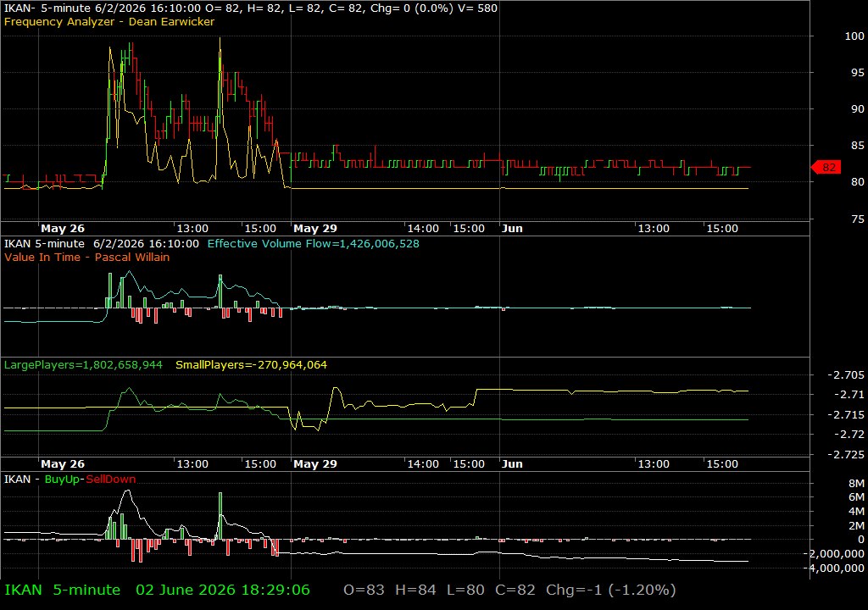The height and width of the screenshot is (610, 868).
Task: Click the L=80 value in status bar
Action: [465, 590]
